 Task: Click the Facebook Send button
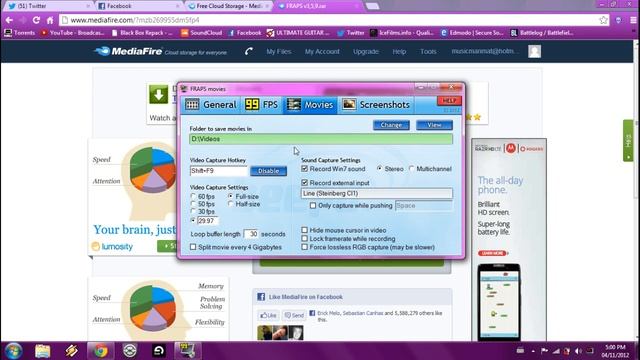click(x=294, y=316)
